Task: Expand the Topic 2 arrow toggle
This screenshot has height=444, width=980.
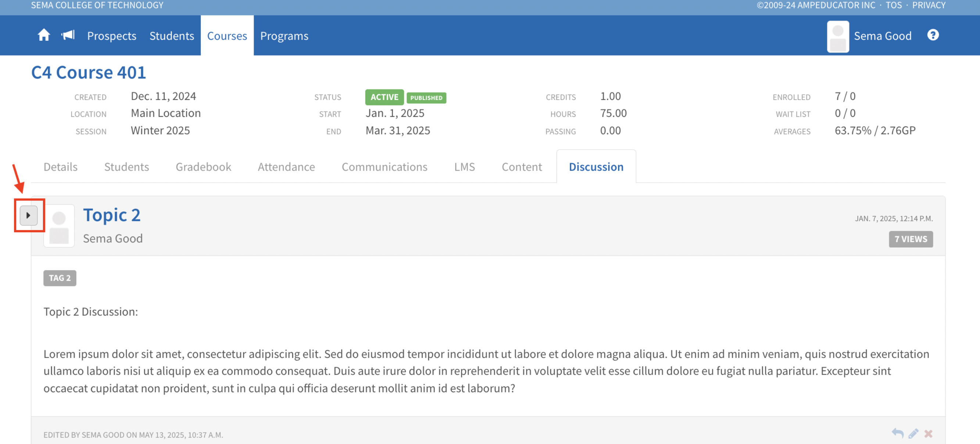Action: point(29,215)
